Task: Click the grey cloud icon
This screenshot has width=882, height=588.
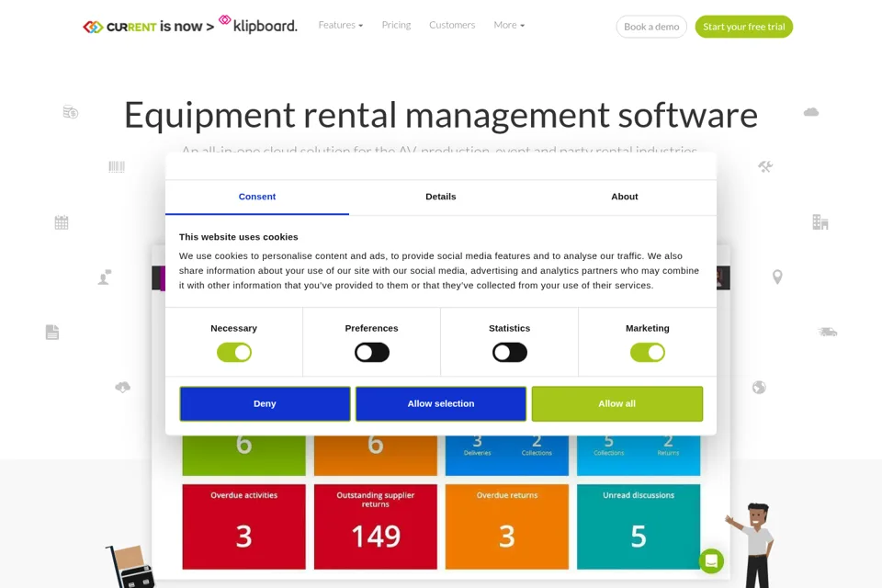Action: [x=811, y=112]
